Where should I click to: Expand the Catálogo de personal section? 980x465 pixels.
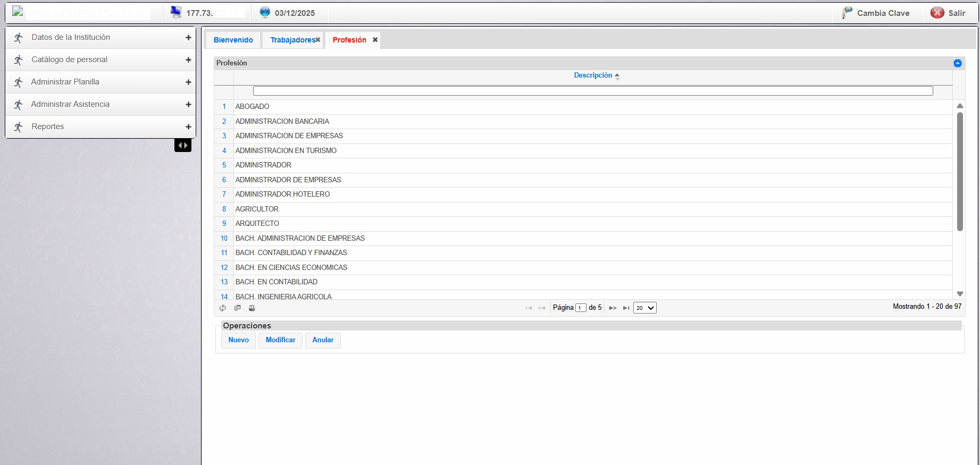click(188, 60)
